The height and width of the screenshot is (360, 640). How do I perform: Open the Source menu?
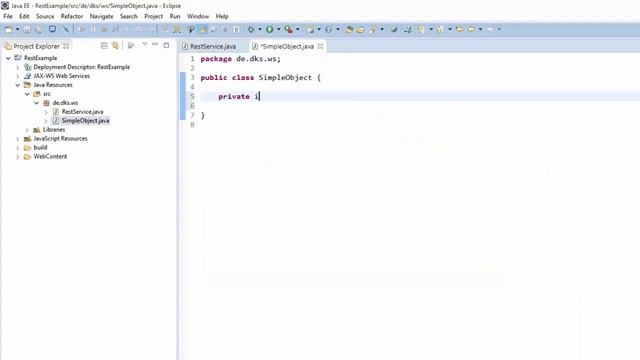tap(45, 16)
